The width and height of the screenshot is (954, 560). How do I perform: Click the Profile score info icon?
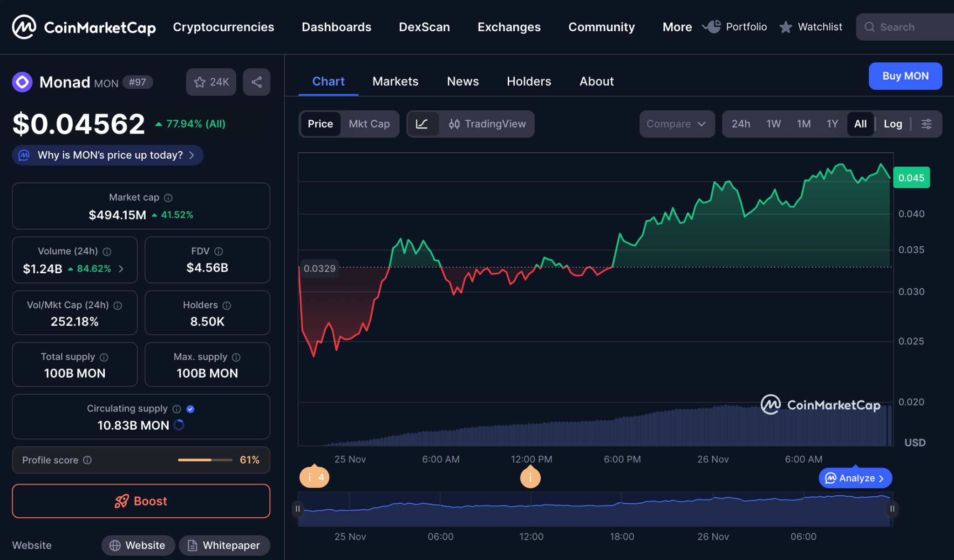[x=88, y=460]
